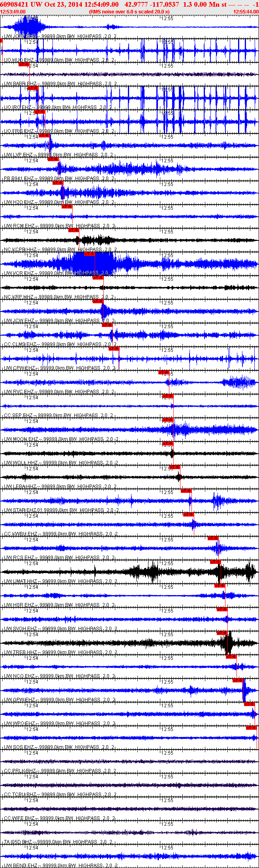Click the red pick marker on the MOON trace
The image size is (259, 868).
168,420
